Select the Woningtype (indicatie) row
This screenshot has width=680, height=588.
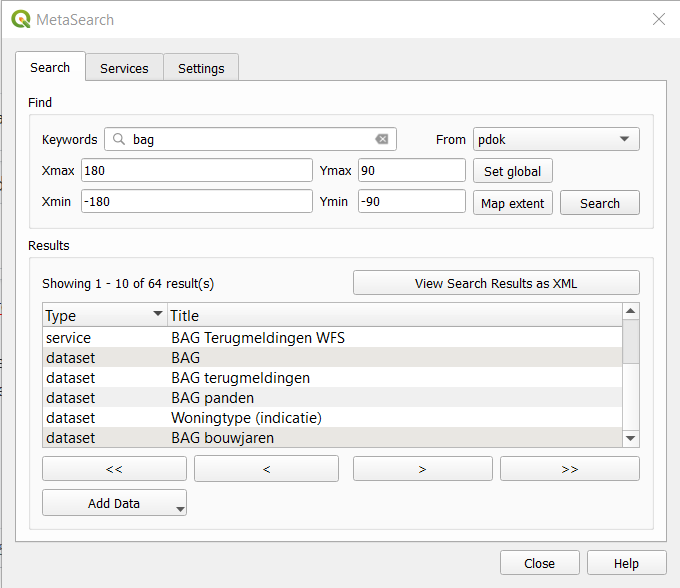tap(332, 417)
